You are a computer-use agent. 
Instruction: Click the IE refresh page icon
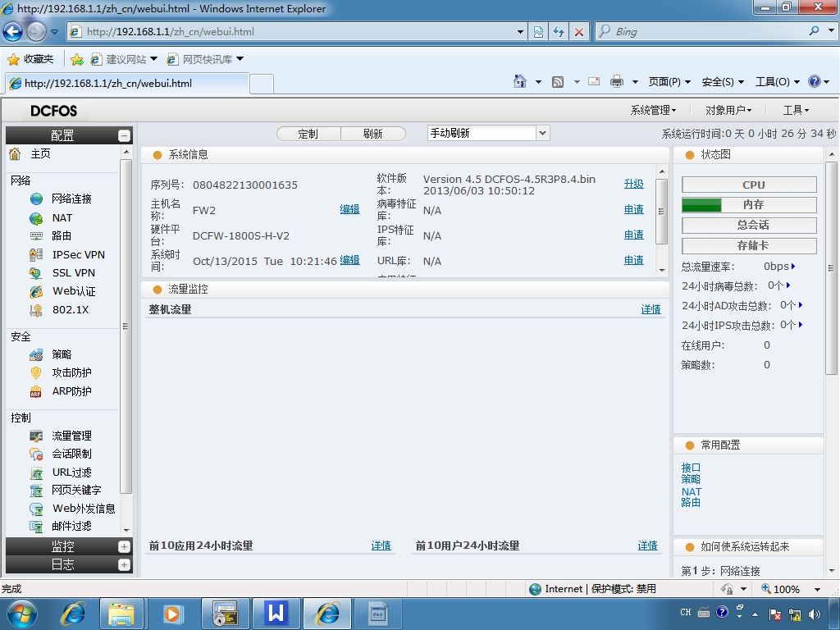(559, 32)
